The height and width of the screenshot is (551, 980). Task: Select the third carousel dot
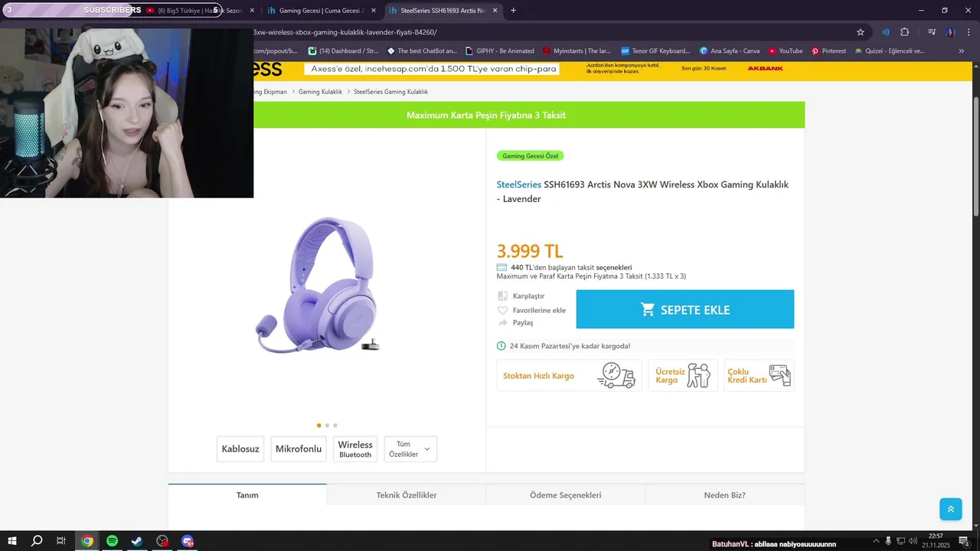coord(335,425)
